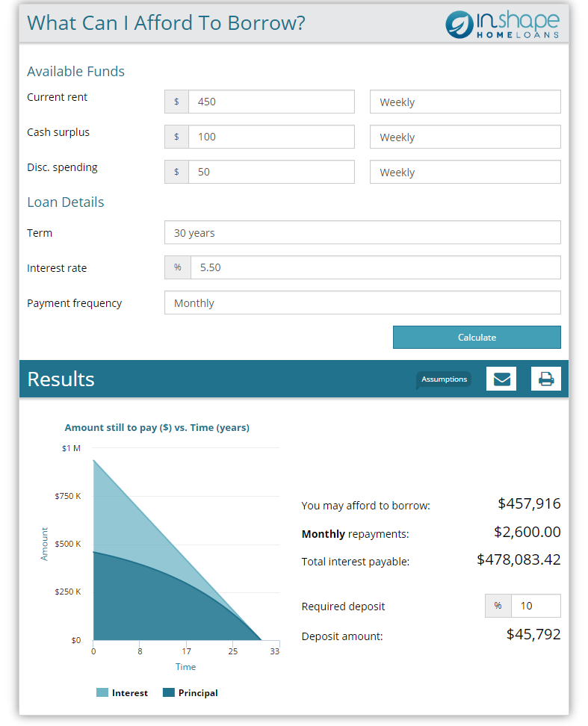588x726 pixels.
Task: Toggle the Principal legend item
Action: 191,692
